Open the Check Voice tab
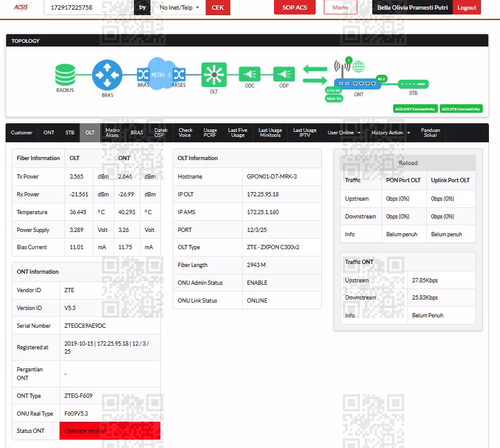The width and height of the screenshot is (500, 448). 185,133
